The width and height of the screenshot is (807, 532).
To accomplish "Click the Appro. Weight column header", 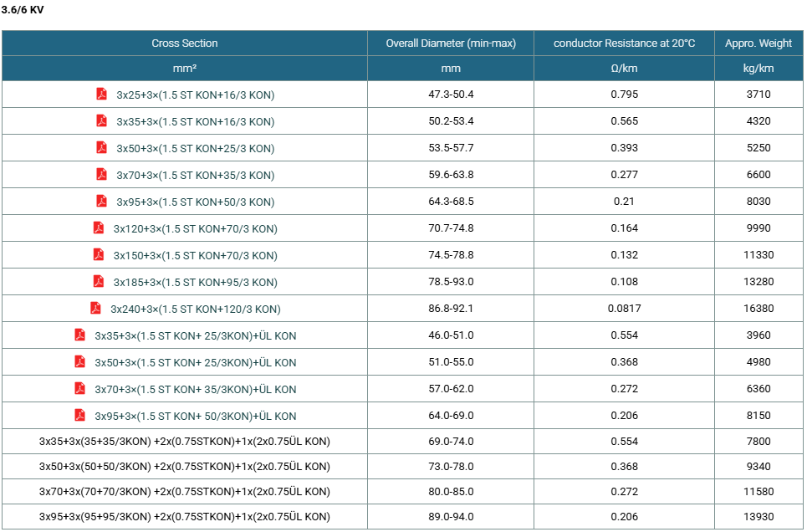I will click(758, 43).
